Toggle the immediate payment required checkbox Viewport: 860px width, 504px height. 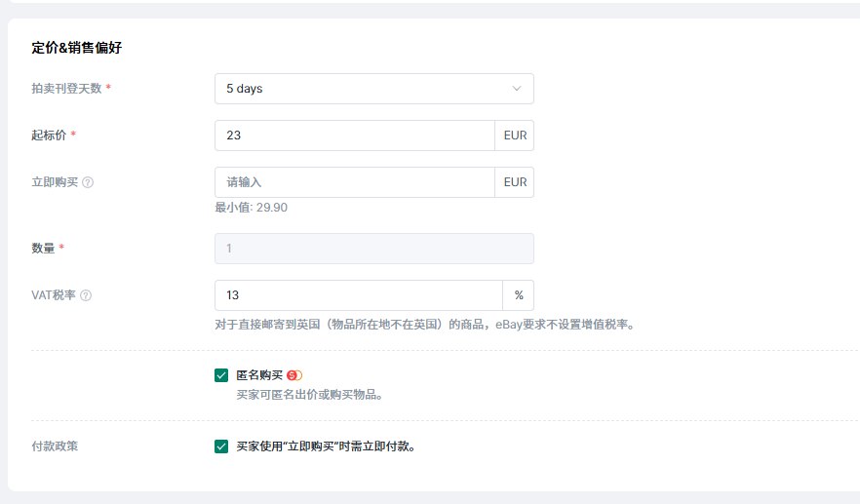221,446
